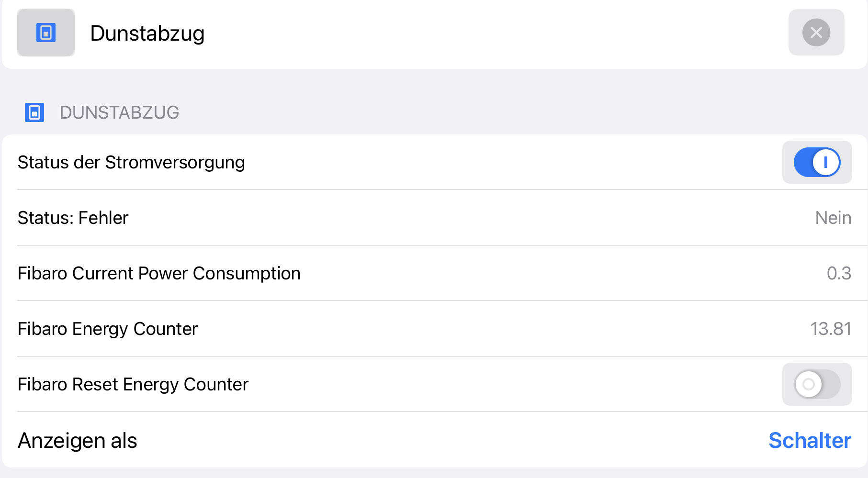This screenshot has height=478, width=868.
Task: Click the 13.81 energy counter reading
Action: coord(831,329)
